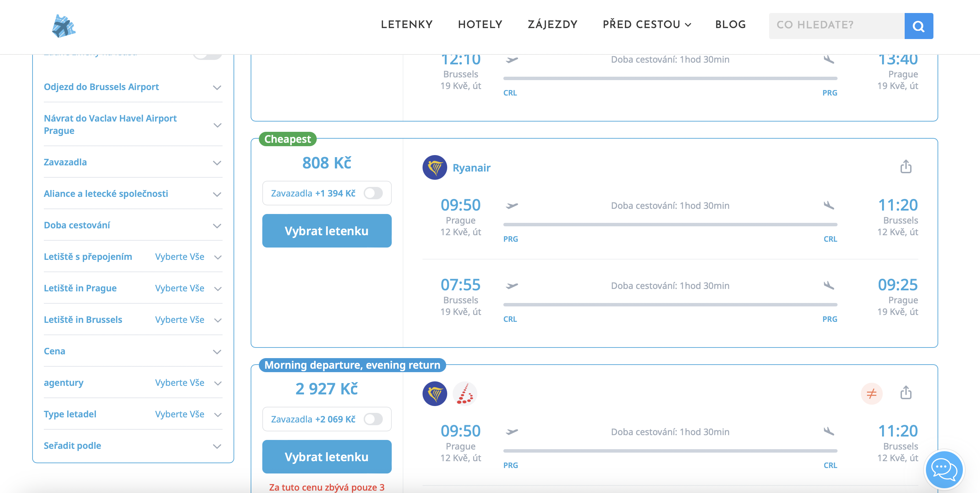Click the Ryanair logo in Cheapest card
This screenshot has width=980, height=493.
click(x=435, y=167)
